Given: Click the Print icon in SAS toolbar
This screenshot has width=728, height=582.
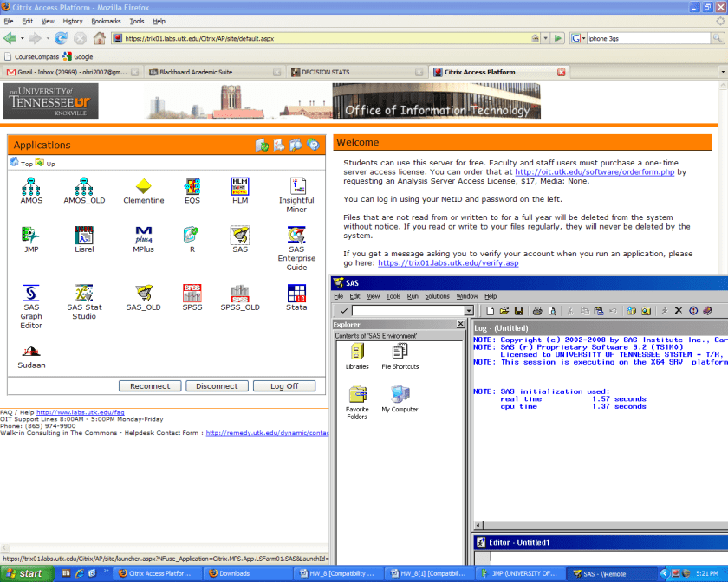Looking at the screenshot, I should click(537, 311).
